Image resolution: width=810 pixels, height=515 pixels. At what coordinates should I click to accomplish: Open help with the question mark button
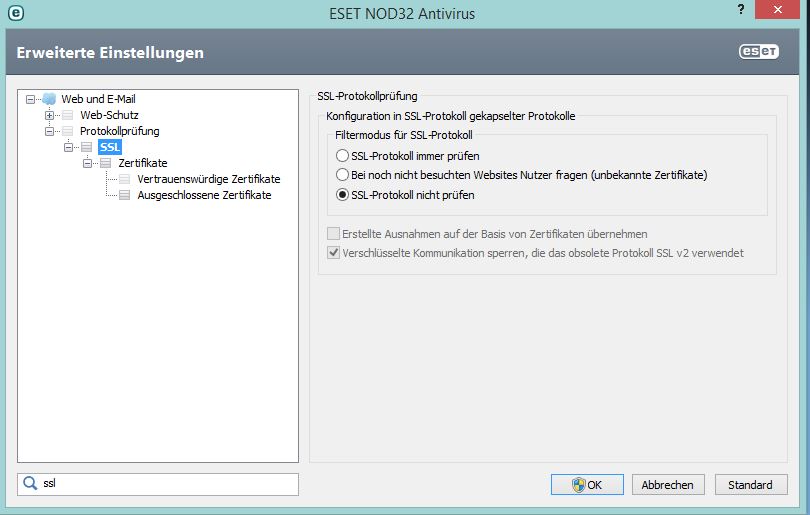coord(741,9)
